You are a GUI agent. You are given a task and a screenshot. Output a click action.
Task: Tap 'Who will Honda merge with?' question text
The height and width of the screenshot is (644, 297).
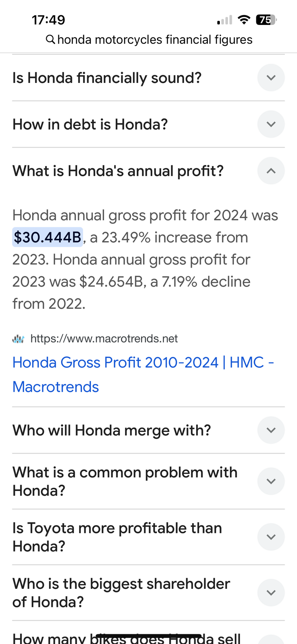coord(112,430)
